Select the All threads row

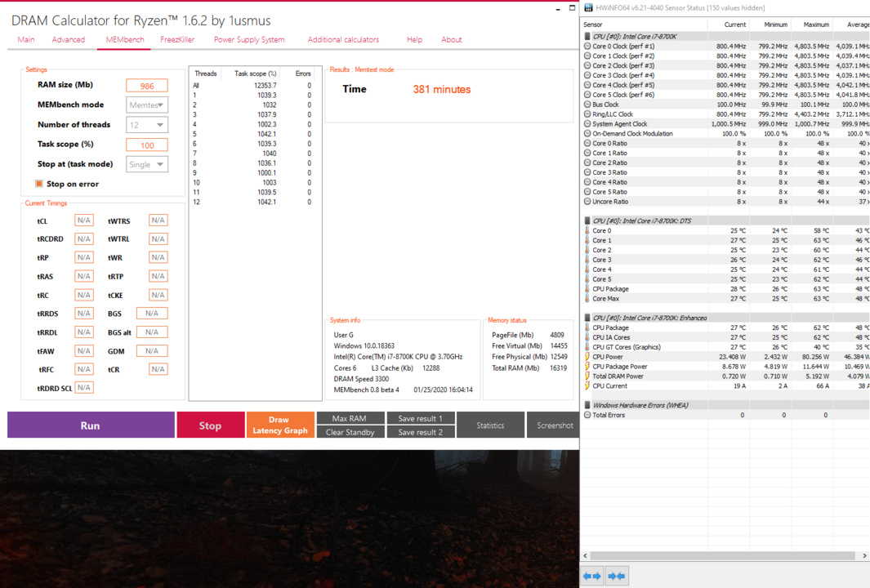coord(252,86)
